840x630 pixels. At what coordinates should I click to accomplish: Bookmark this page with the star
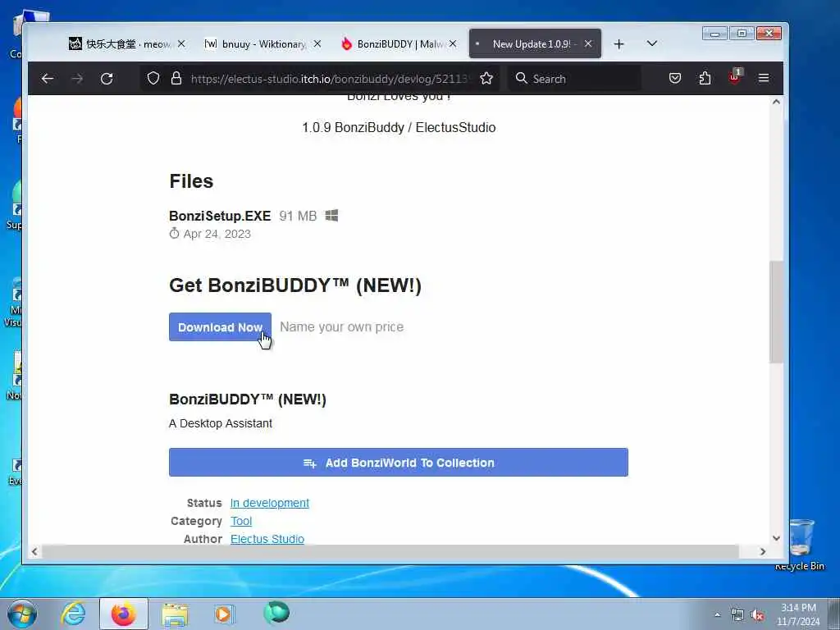point(486,79)
